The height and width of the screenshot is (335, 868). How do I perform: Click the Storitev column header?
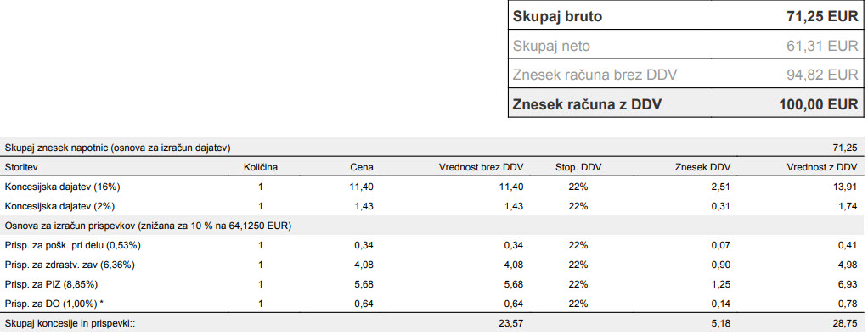(20, 167)
